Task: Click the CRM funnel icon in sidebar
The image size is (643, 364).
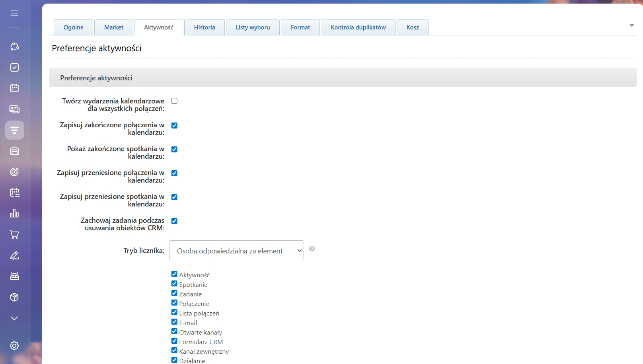Action: (x=14, y=130)
